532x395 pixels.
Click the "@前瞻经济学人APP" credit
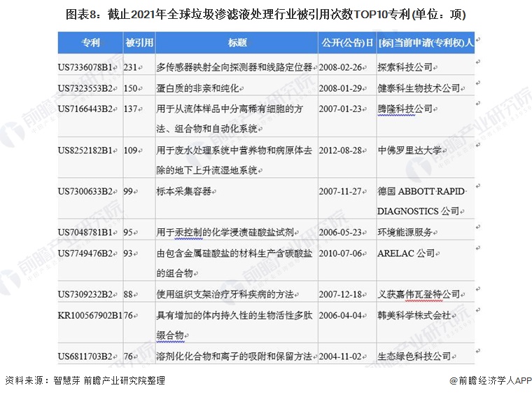coord(491,381)
